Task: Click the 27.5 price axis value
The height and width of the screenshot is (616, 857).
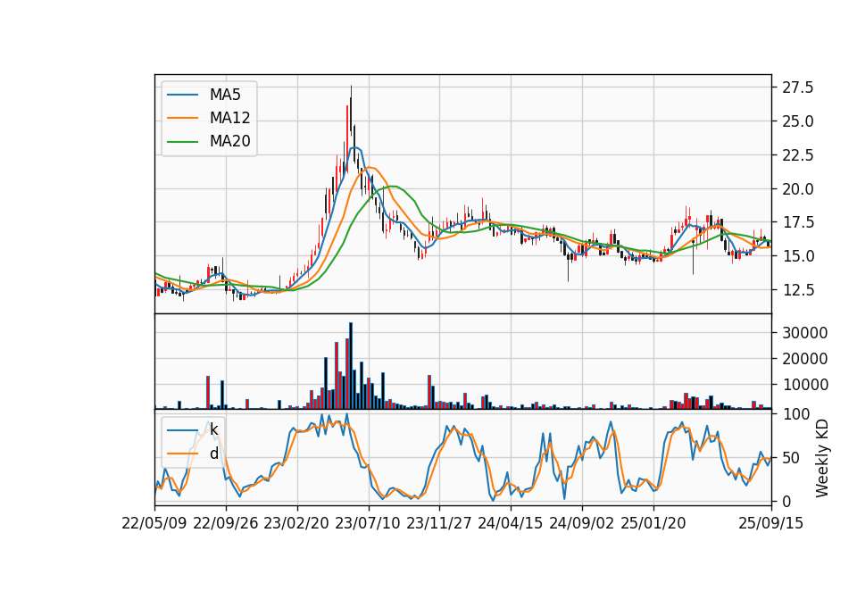Action: pyautogui.click(x=798, y=87)
